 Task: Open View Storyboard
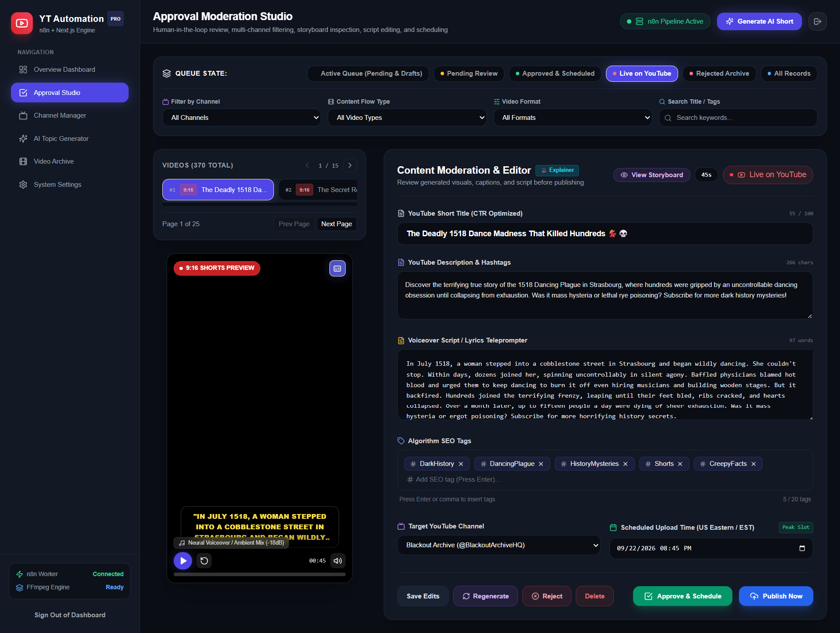(652, 175)
